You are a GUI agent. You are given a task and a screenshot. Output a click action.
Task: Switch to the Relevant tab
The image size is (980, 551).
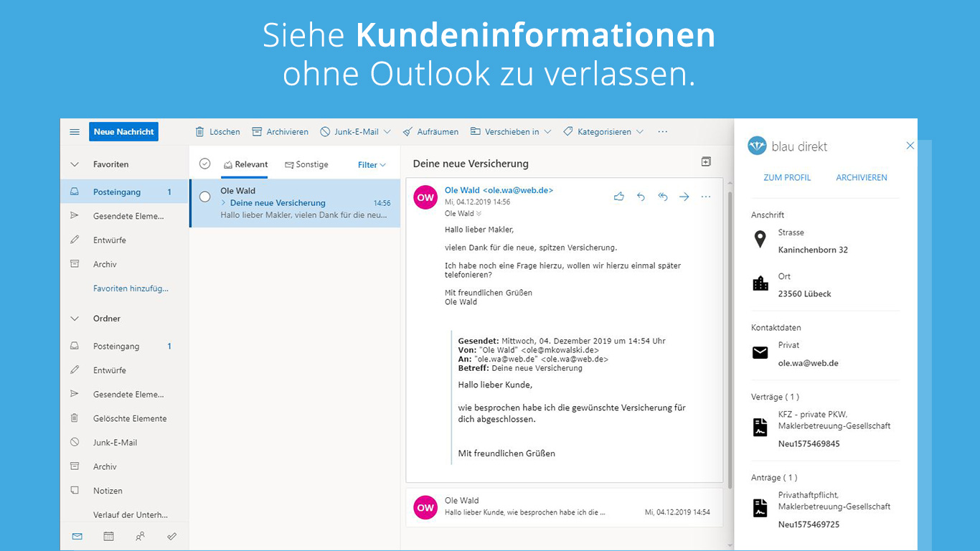point(245,164)
